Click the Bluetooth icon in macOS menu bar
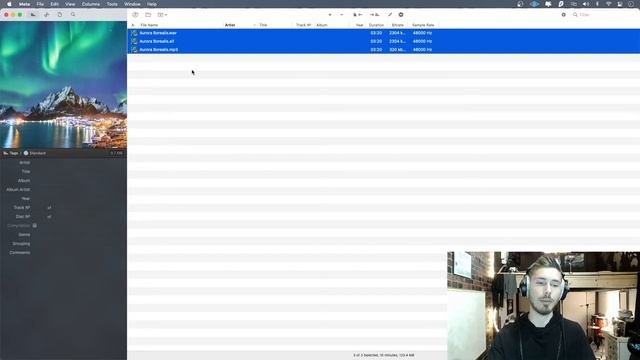Viewport: 640px width, 360px height. [x=597, y=4]
